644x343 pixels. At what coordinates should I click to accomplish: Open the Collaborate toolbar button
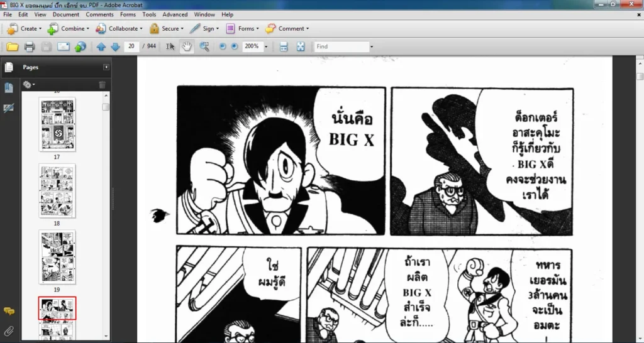point(119,29)
